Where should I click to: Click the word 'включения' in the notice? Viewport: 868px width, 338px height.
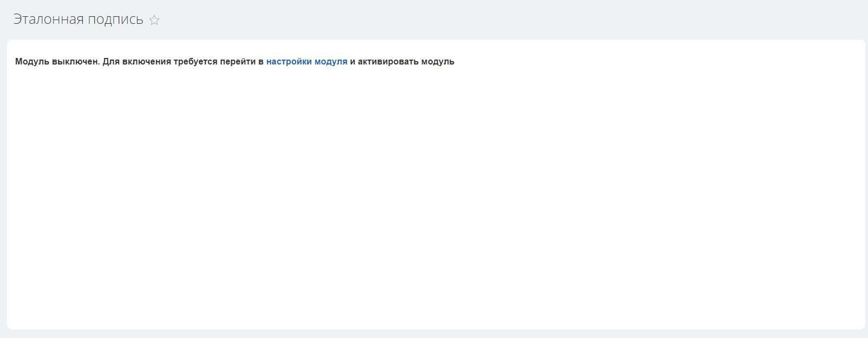[x=146, y=62]
